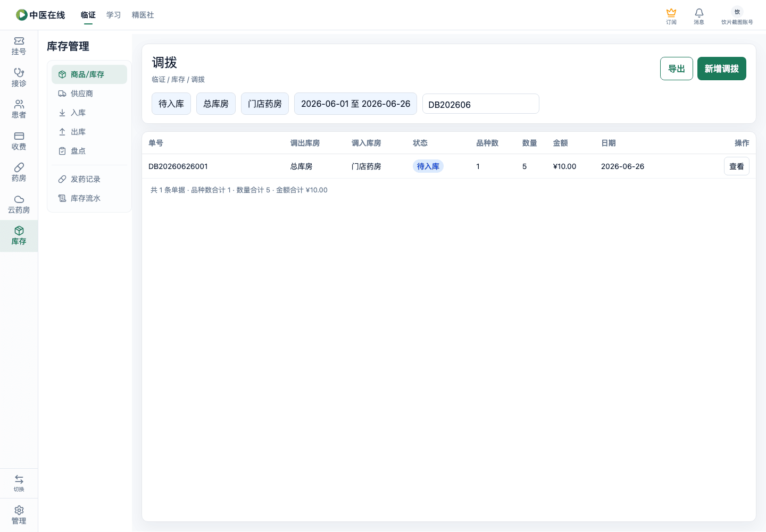Click the 切换 switch arrows icon

[x=19, y=479]
